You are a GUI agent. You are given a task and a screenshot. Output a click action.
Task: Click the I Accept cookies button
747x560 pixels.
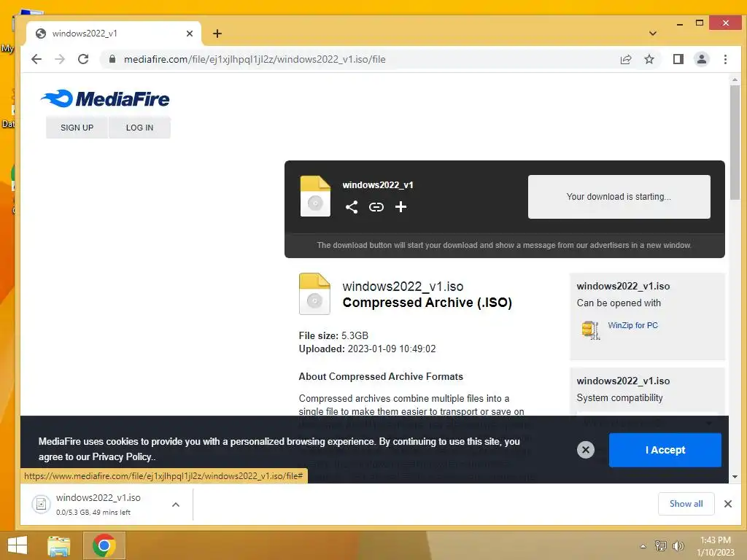click(x=665, y=450)
